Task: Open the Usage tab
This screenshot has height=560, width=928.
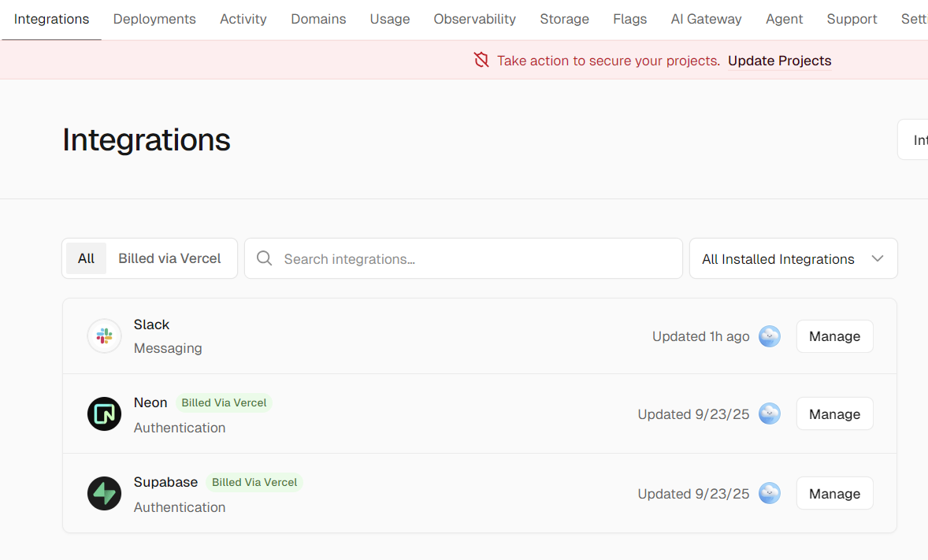Action: click(390, 19)
